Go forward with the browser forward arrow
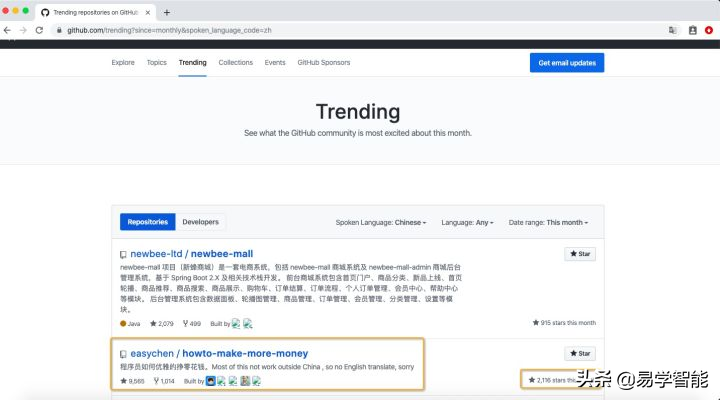 (x=23, y=30)
